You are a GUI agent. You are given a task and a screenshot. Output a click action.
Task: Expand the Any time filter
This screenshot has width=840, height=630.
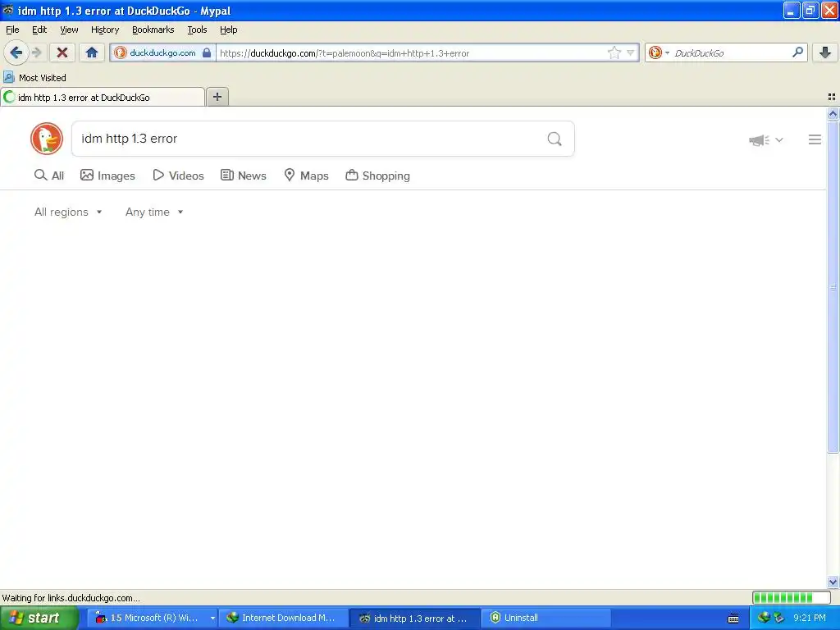[154, 212]
